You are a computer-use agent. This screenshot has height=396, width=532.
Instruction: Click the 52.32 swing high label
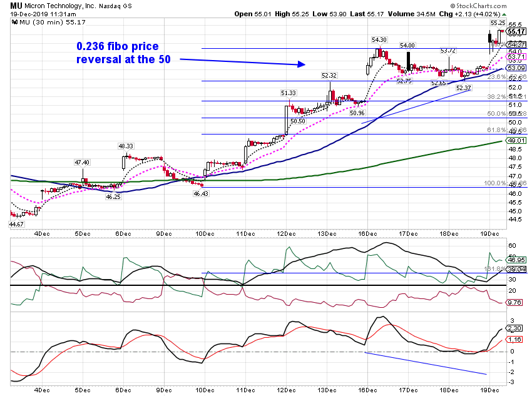pyautogui.click(x=329, y=76)
